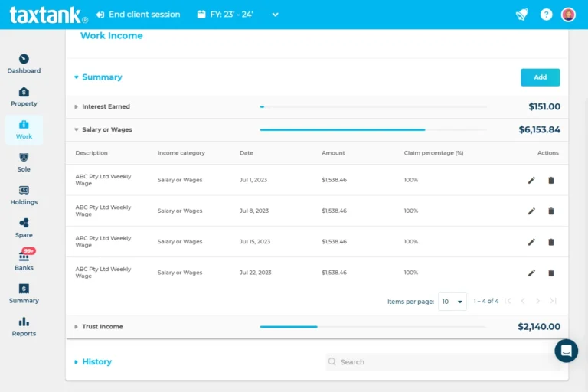The image size is (588, 392).
Task: Delete the Jul 8, 2023 wage entry
Action: (551, 211)
